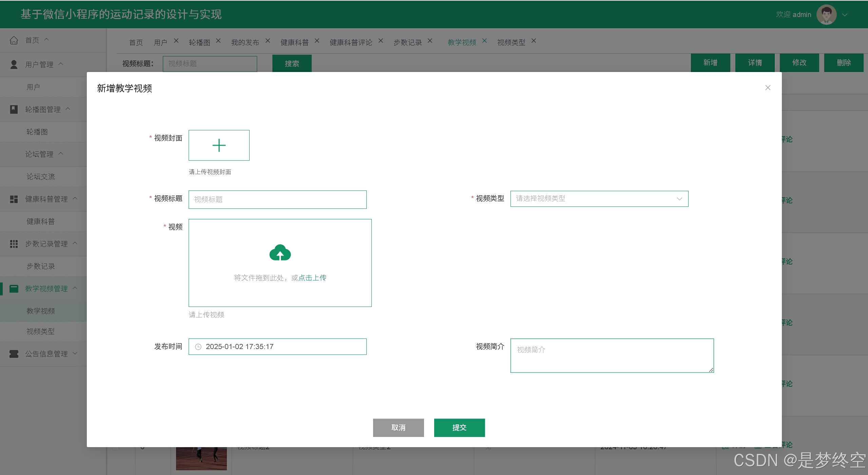
Task: Expand 公告信息管理 sidebar menu
Action: coord(75,353)
